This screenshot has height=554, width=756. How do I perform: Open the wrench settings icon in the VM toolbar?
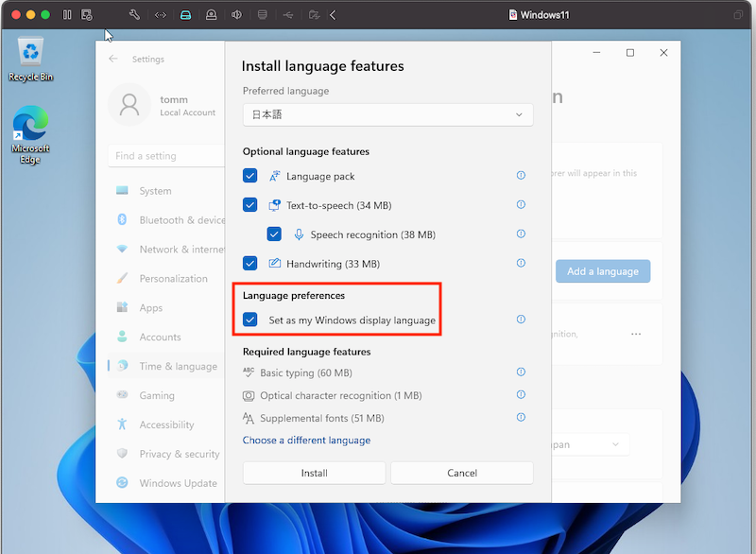pyautogui.click(x=134, y=15)
